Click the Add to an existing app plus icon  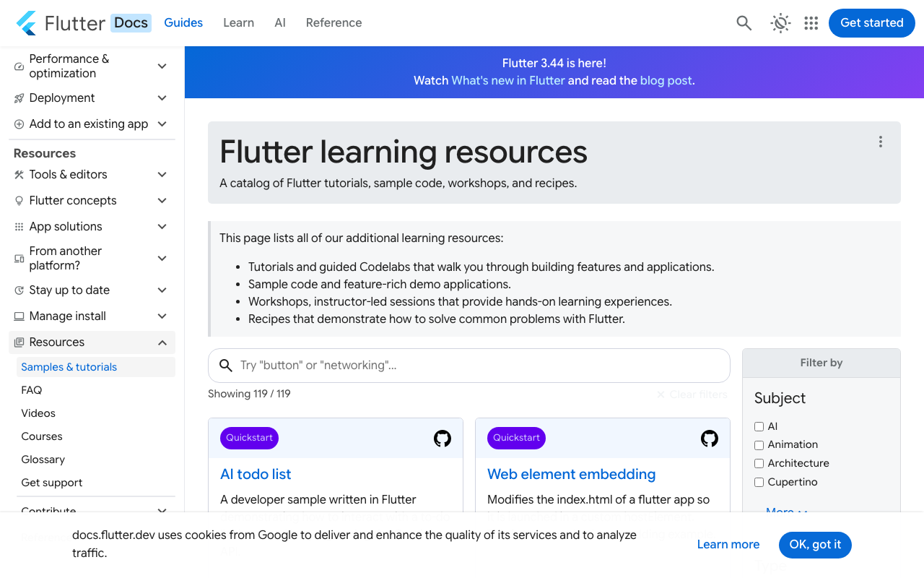[19, 124]
